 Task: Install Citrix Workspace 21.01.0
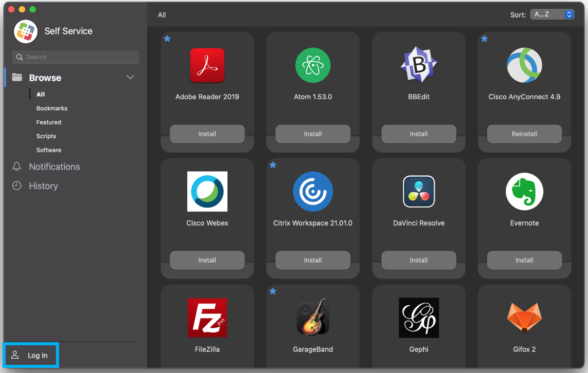(313, 260)
